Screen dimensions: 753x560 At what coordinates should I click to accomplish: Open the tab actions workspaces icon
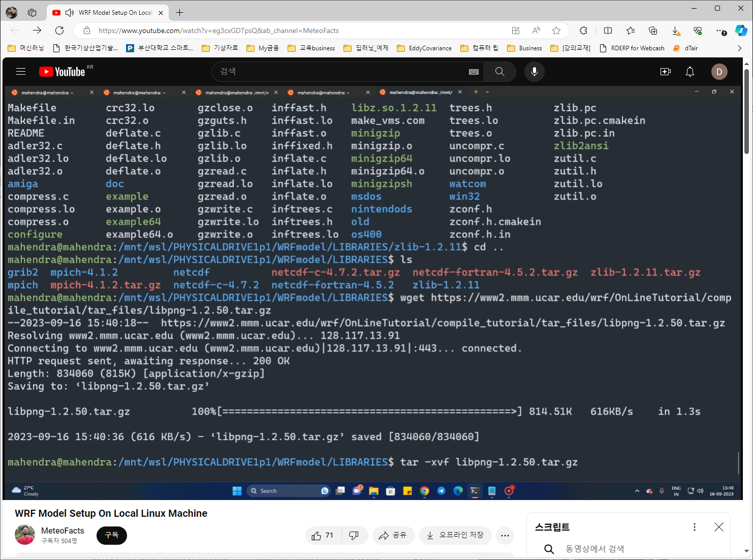32,13
